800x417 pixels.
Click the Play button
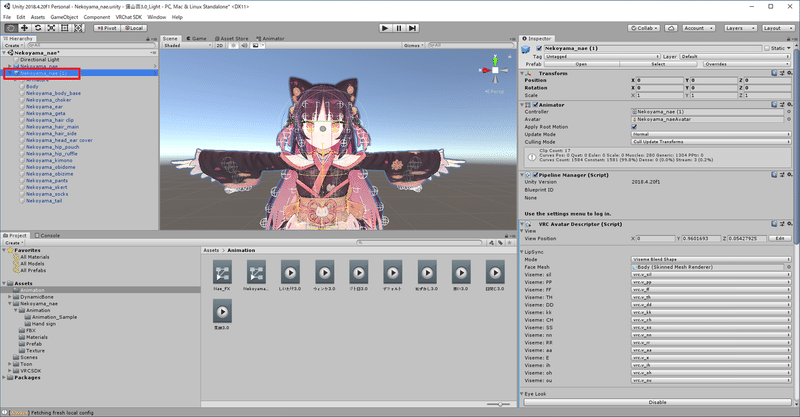pyautogui.click(x=385, y=28)
